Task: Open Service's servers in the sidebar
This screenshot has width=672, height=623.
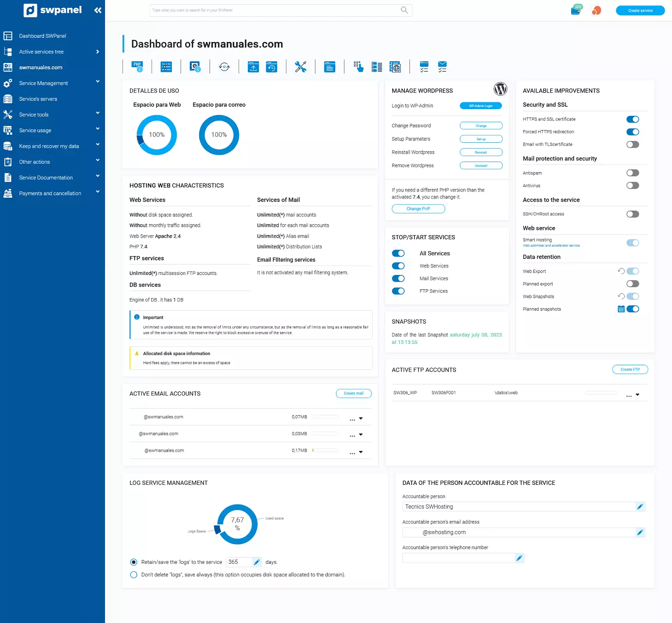Action: [x=38, y=99]
